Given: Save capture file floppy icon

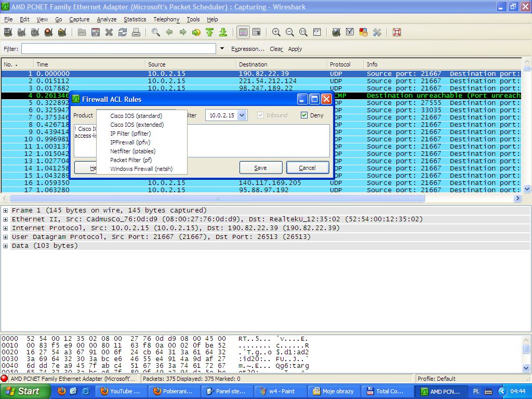Looking at the screenshot, I should pyautogui.click(x=96, y=32).
